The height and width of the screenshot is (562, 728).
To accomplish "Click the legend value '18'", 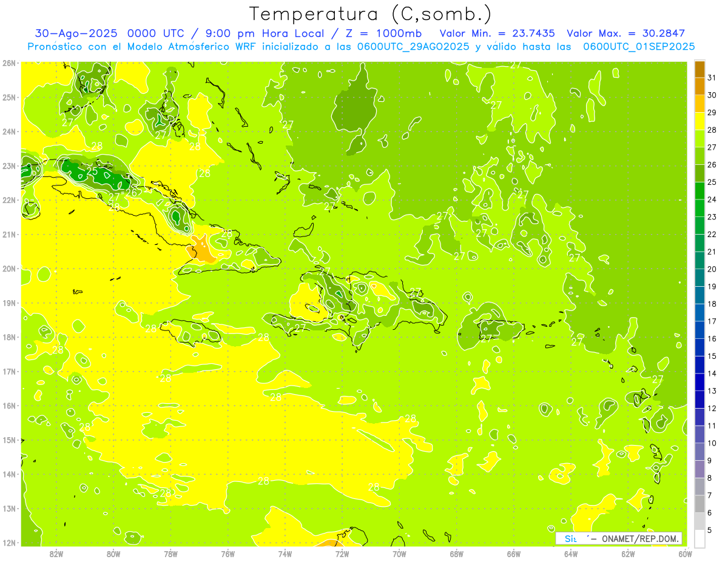I will click(712, 304).
